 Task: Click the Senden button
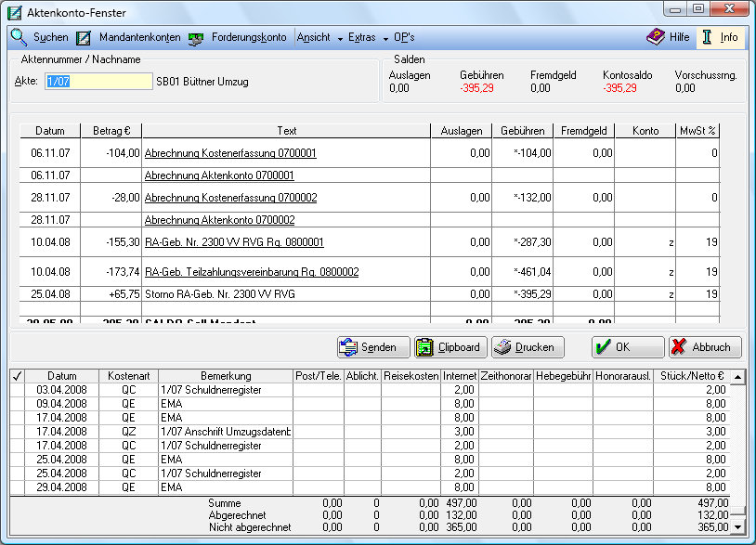[373, 347]
